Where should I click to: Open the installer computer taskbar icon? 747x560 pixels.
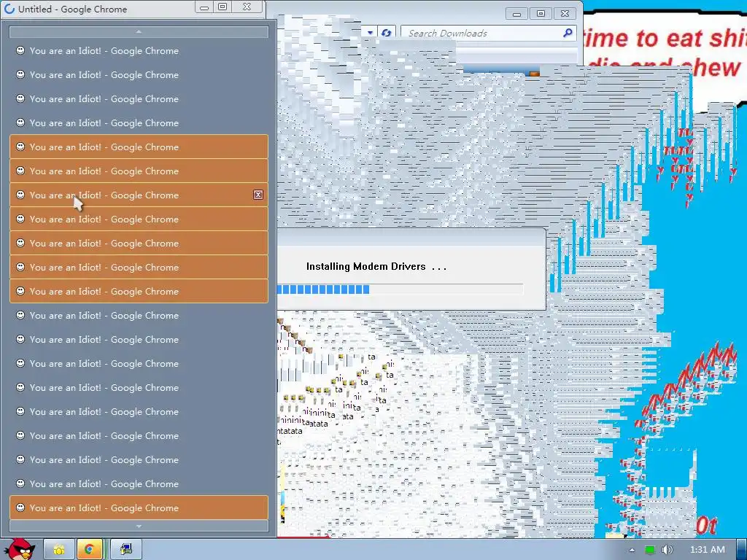tap(125, 550)
